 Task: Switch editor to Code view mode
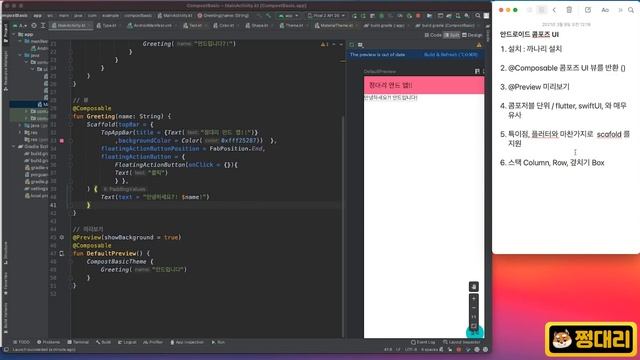[433, 35]
